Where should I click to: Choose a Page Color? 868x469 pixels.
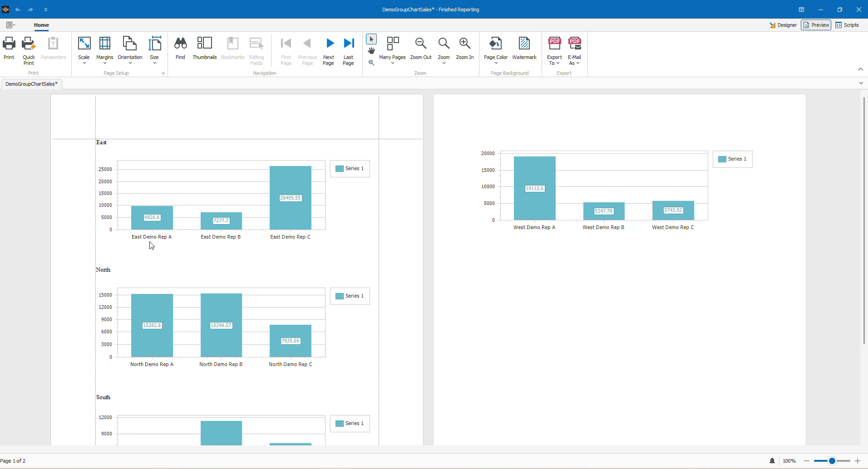point(496,51)
